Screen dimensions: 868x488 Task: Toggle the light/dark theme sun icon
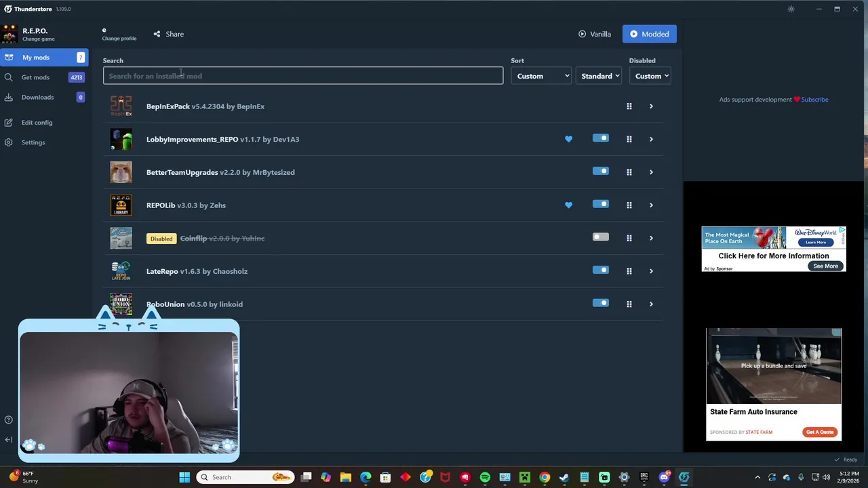coord(791,9)
